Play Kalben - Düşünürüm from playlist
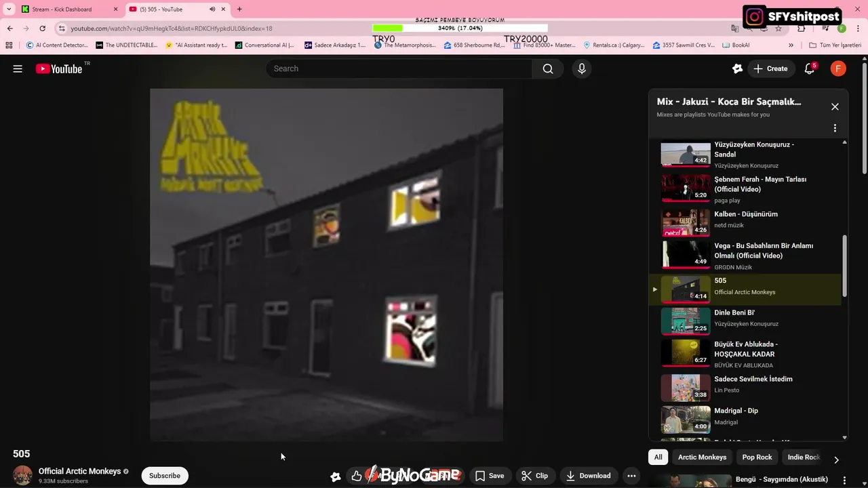Image resolution: width=868 pixels, height=488 pixels. click(x=745, y=222)
